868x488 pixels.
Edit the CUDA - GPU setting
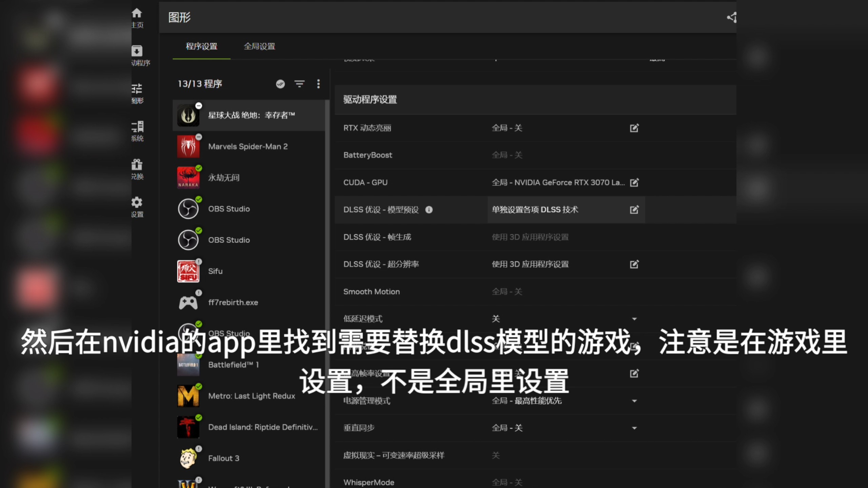click(634, 182)
